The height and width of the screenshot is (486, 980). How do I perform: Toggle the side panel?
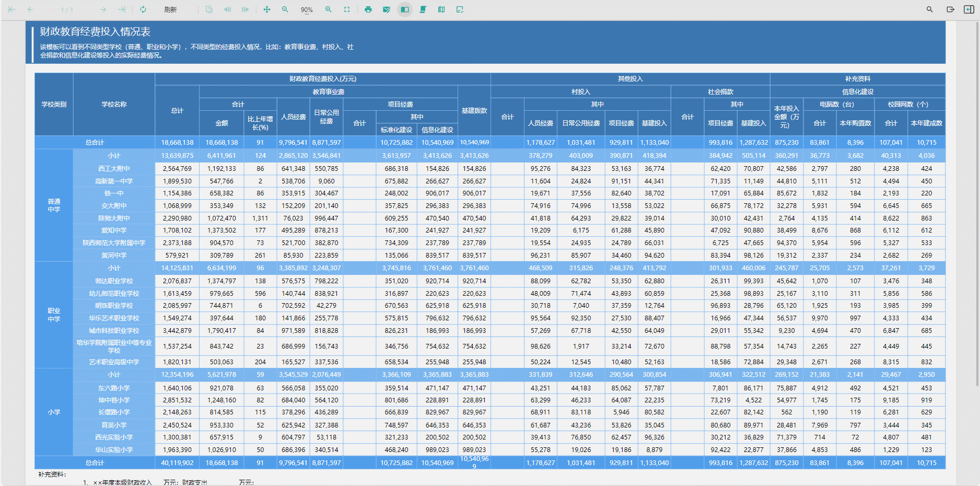click(x=969, y=9)
